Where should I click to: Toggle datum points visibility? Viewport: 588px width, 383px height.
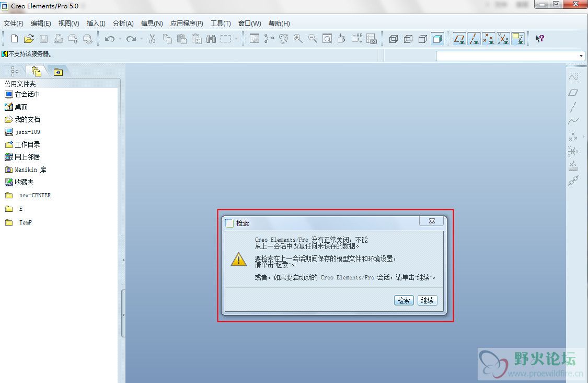pyautogui.click(x=489, y=39)
